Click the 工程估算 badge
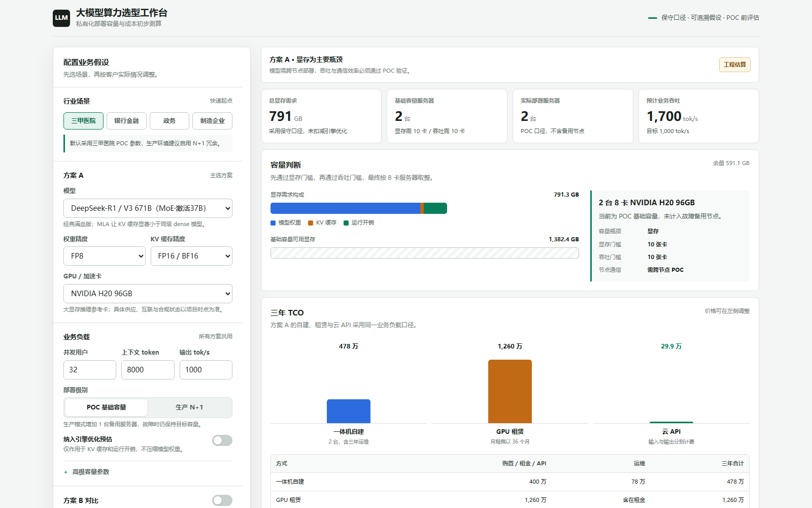This screenshot has width=812, height=508. (x=735, y=65)
